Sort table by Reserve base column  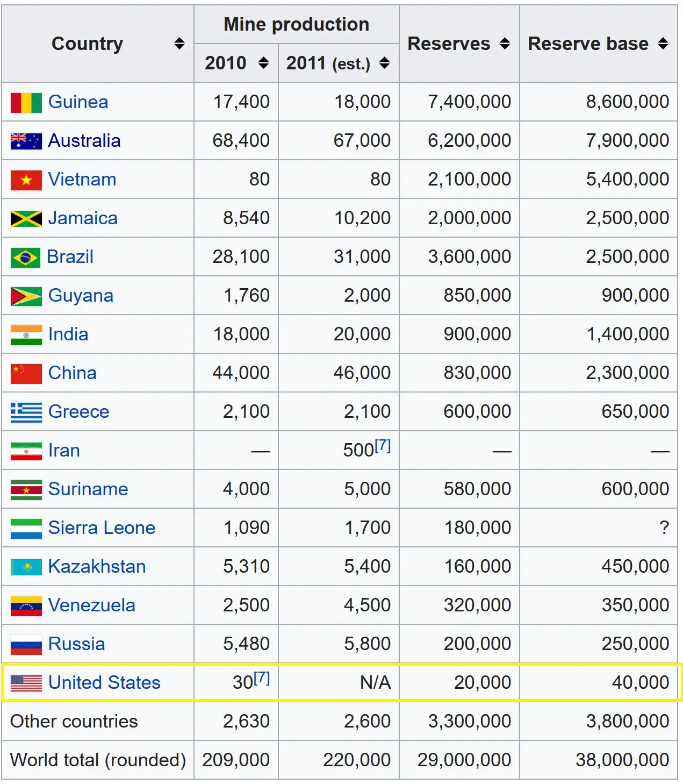coord(663,44)
